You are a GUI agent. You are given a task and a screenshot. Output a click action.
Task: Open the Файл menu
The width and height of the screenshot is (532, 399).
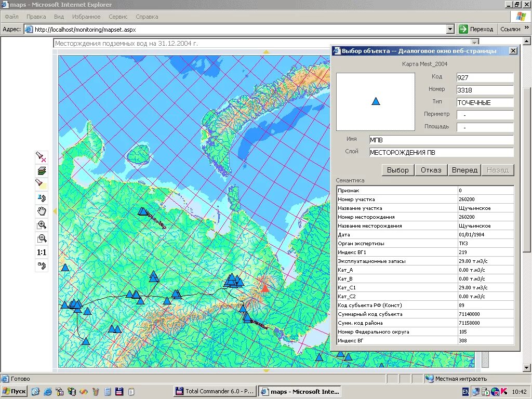click(x=11, y=17)
